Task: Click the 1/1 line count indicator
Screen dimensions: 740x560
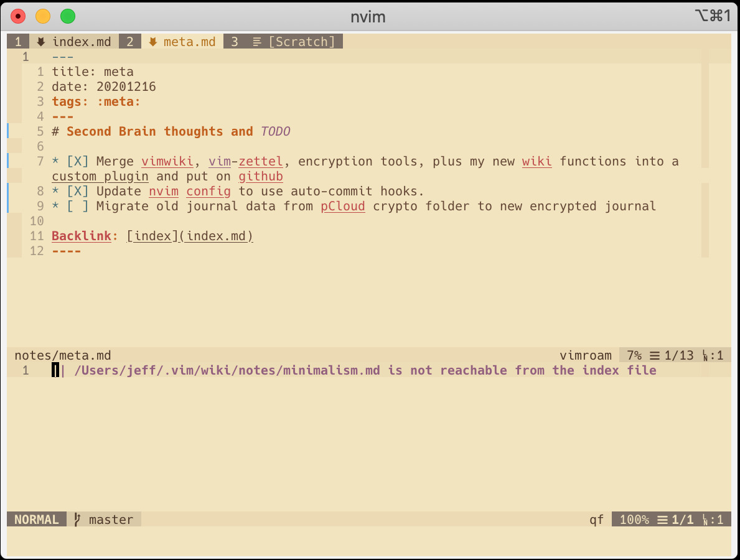Action: pos(683,520)
